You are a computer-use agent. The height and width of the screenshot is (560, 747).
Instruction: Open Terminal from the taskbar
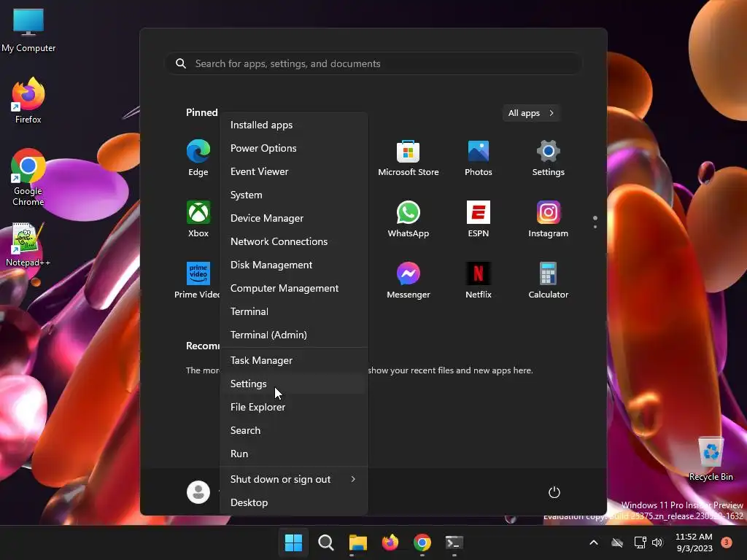[454, 542]
